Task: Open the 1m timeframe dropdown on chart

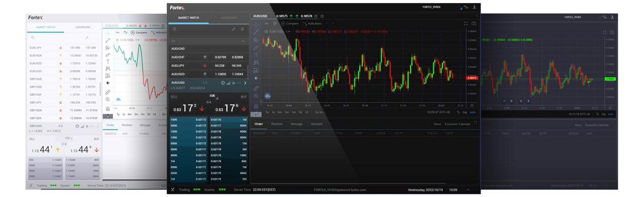Action: tap(267, 23)
